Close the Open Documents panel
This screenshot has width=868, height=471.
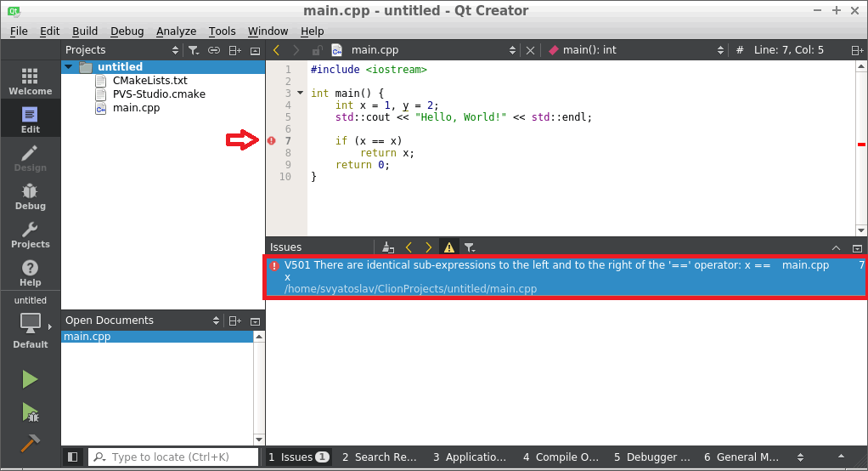coord(255,321)
